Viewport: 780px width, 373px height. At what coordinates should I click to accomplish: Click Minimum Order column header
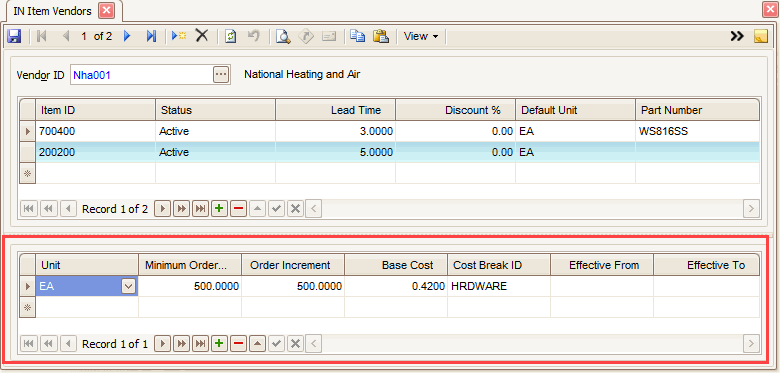coord(190,265)
